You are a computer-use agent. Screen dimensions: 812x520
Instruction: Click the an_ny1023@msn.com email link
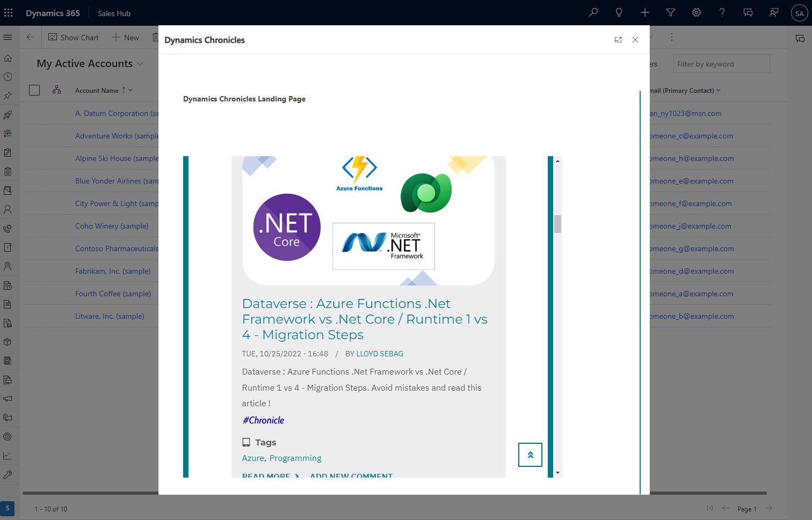[x=686, y=113]
